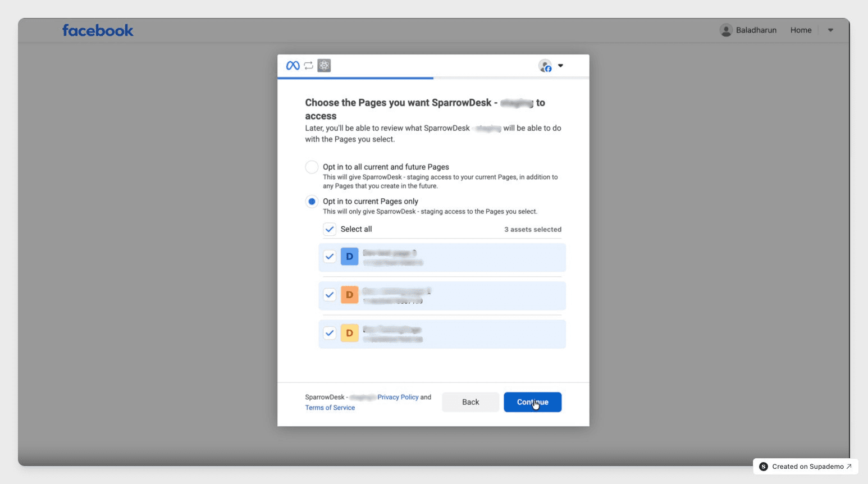This screenshot has height=484, width=868.
Task: Select Opt in to all current and future Pages
Action: (312, 167)
